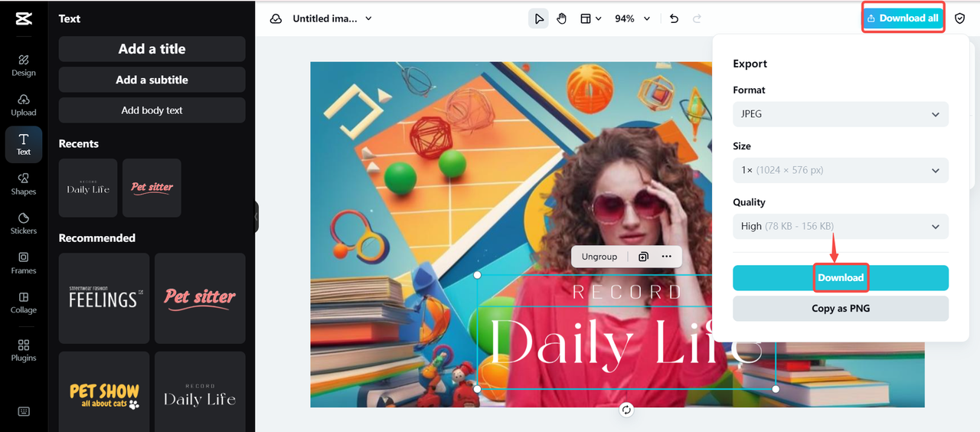This screenshot has width=980, height=432.
Task: Click the CapCut logo icon
Action: pos(24,19)
